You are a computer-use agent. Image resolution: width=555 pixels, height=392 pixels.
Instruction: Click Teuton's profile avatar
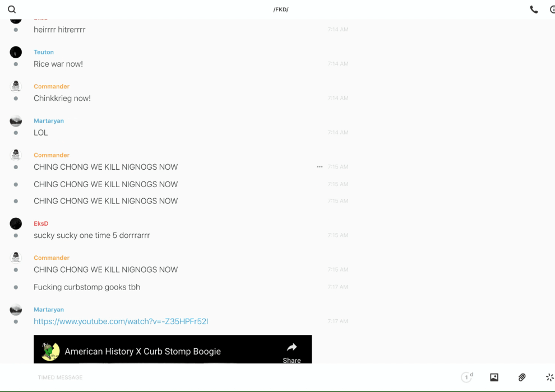point(16,53)
